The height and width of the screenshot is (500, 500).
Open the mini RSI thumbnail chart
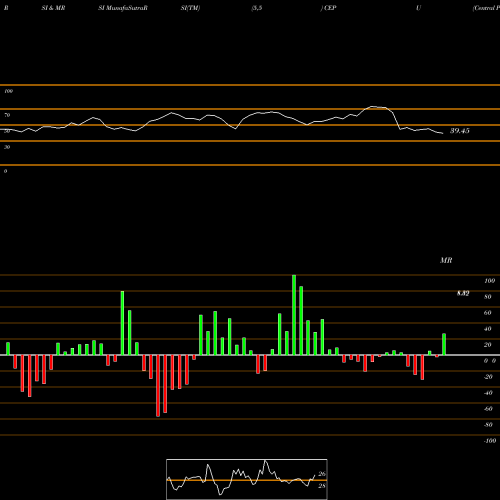pos(247,479)
